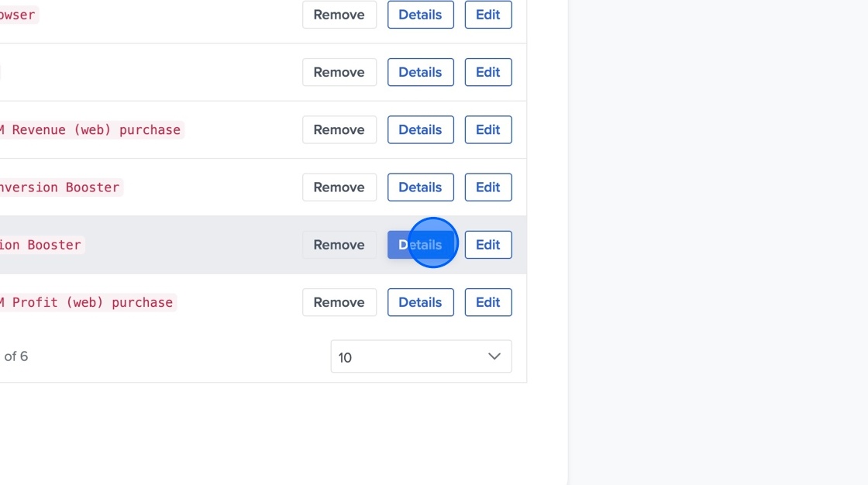Screen dimensions: 868x485
Task: Remove the Profit (web) purchase entry
Action: pos(339,302)
